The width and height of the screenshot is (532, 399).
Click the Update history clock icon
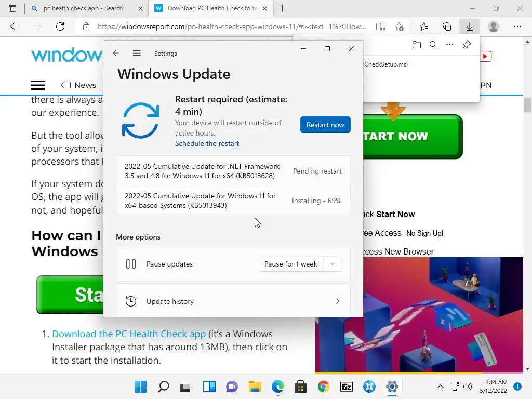(130, 301)
